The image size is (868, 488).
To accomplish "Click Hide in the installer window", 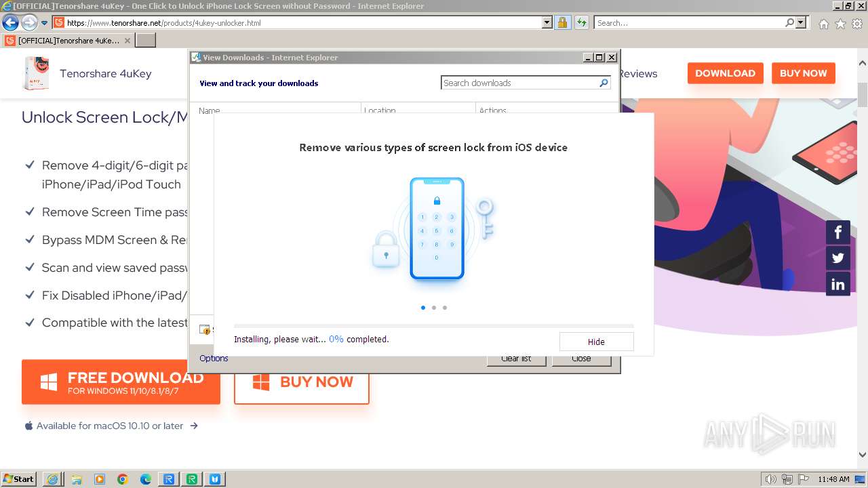I will tap(596, 342).
